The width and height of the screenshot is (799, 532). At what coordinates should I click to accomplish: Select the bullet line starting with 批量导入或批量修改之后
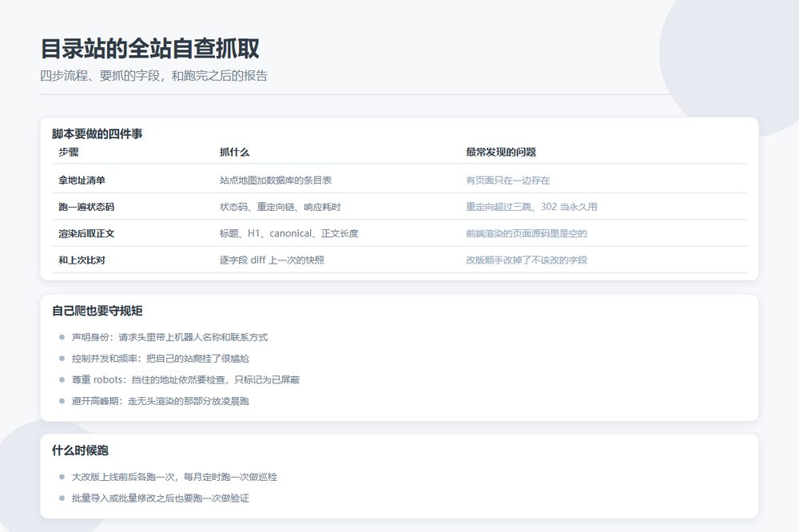pos(161,498)
